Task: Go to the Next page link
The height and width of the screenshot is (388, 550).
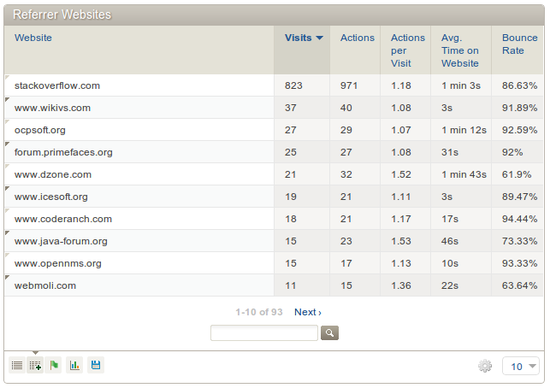Action: point(308,312)
